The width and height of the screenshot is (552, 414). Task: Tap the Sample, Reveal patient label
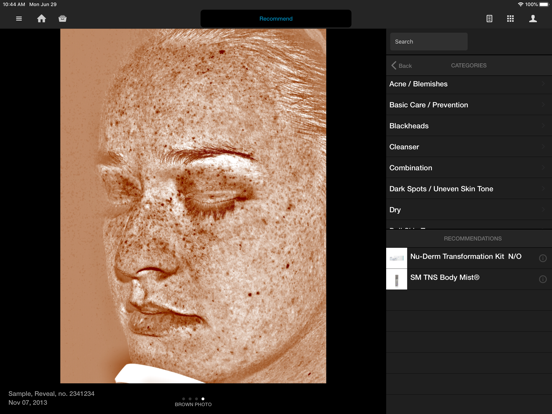coord(51,394)
